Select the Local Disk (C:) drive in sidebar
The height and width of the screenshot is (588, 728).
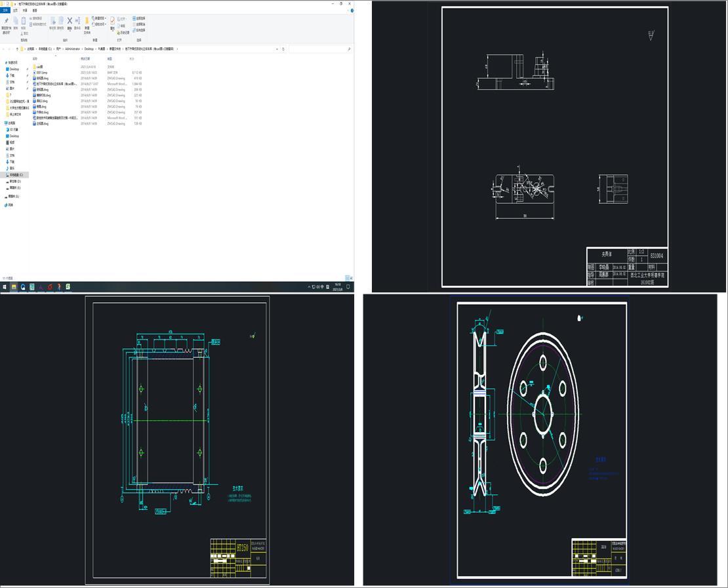click(15, 175)
